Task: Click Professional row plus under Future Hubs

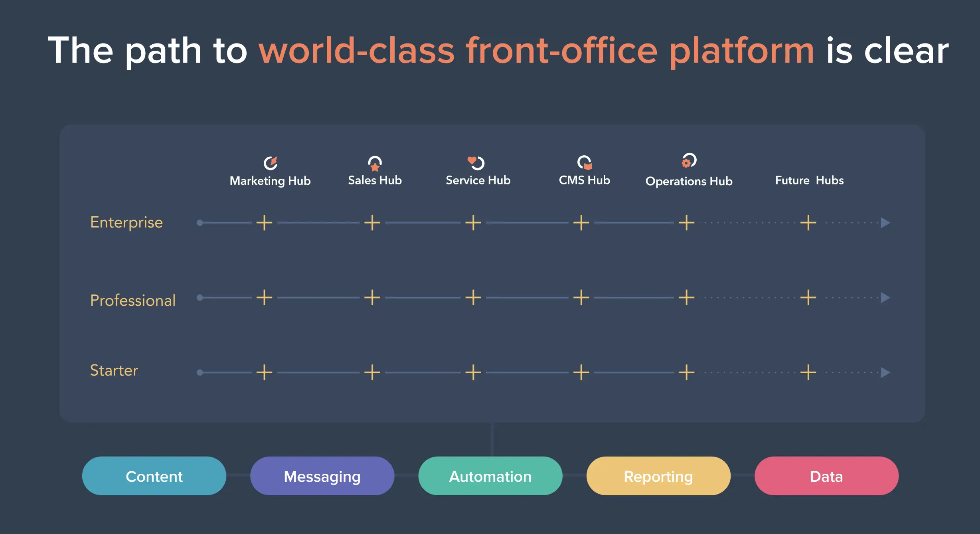Action: 808,297
